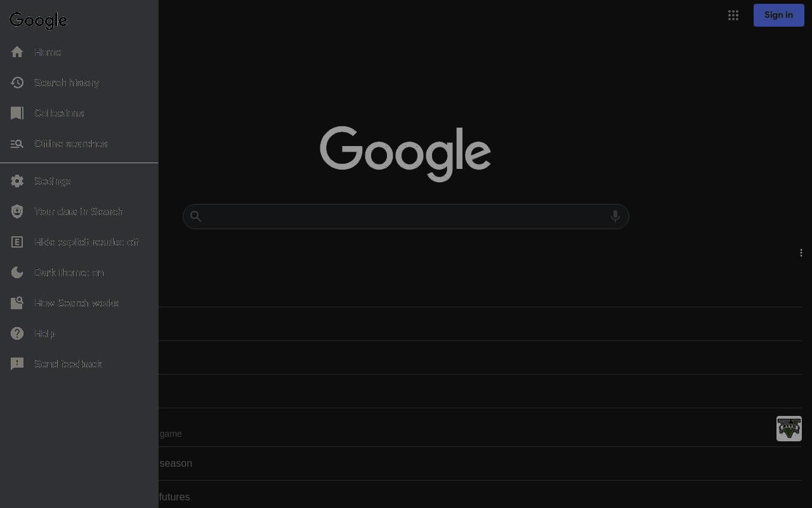812x508 pixels.
Task: Open the game thumbnail in trending results
Action: [789, 429]
